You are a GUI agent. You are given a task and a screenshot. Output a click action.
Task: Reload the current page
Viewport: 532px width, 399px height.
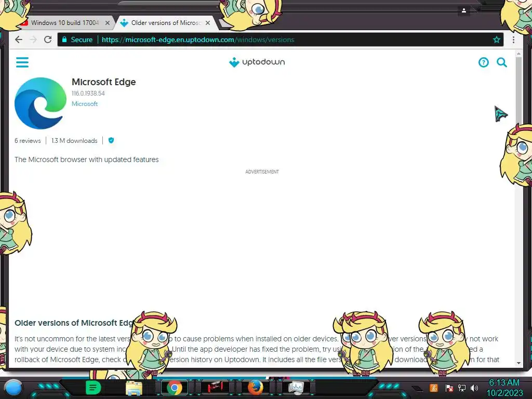(x=48, y=39)
